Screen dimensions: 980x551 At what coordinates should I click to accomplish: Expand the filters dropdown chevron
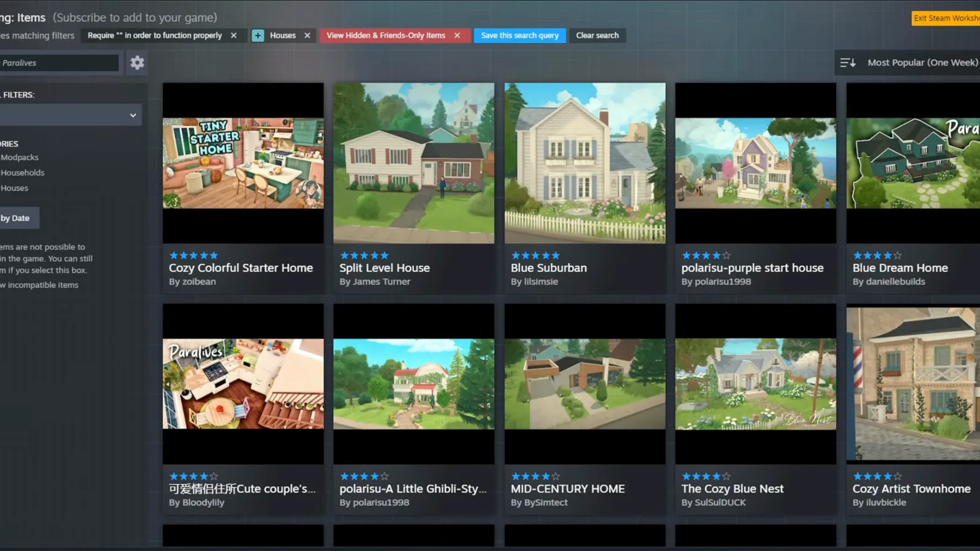tap(133, 115)
